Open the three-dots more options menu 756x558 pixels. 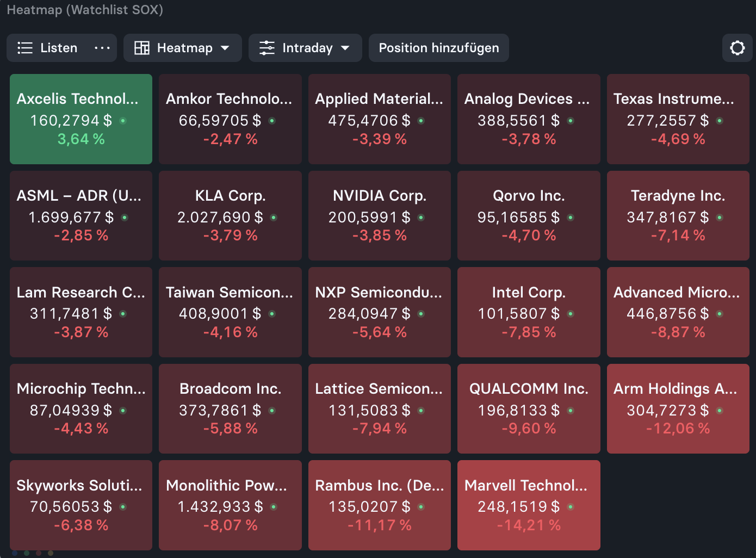(102, 48)
